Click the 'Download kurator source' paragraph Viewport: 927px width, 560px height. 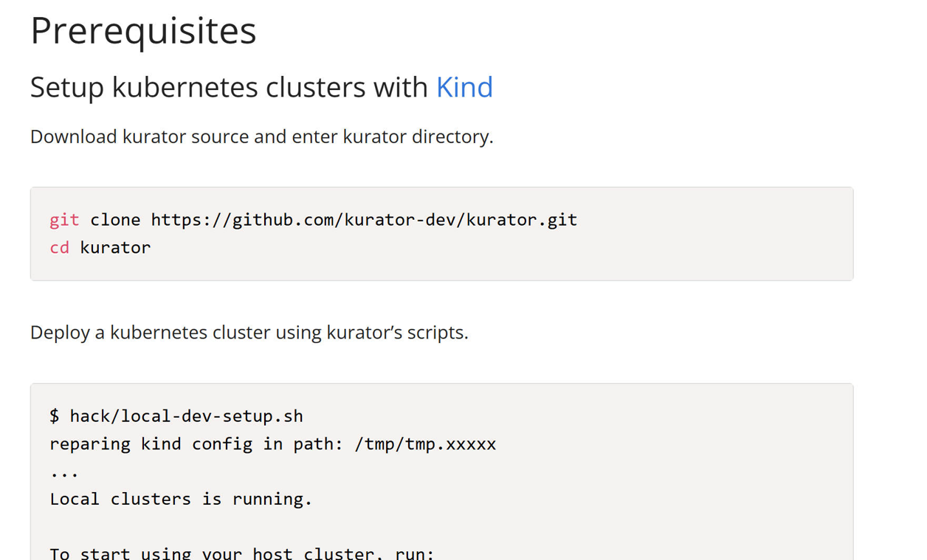click(x=261, y=137)
